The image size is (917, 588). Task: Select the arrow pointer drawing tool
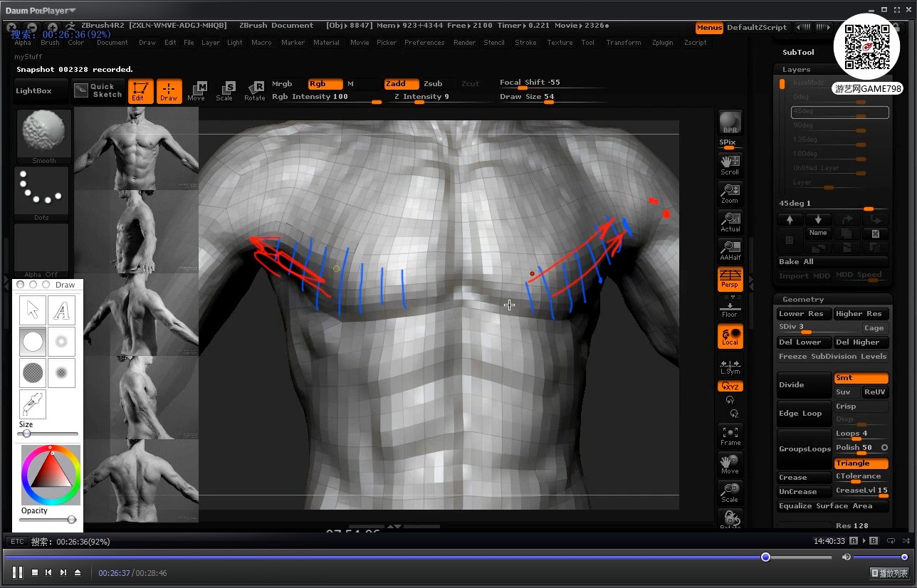point(33,310)
